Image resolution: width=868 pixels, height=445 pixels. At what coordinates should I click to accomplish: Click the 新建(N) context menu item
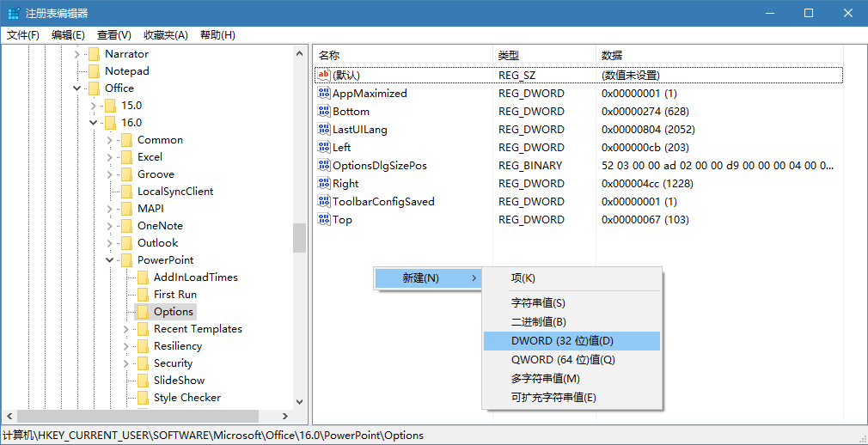(428, 278)
